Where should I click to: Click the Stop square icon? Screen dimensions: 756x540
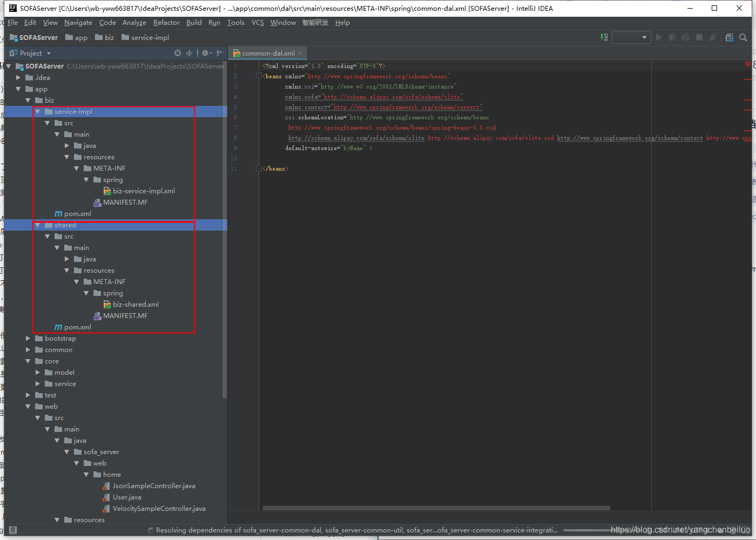[x=699, y=37]
